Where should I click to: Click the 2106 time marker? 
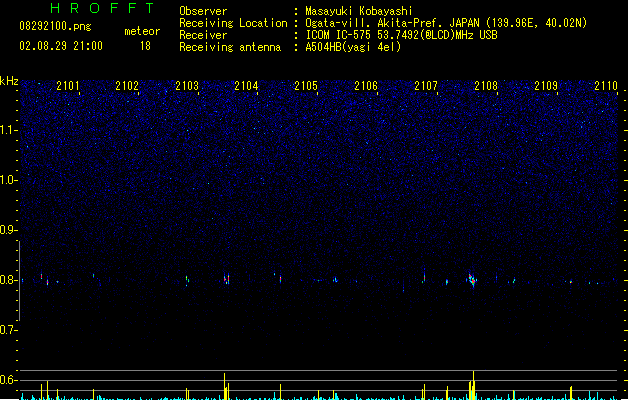[x=366, y=86]
